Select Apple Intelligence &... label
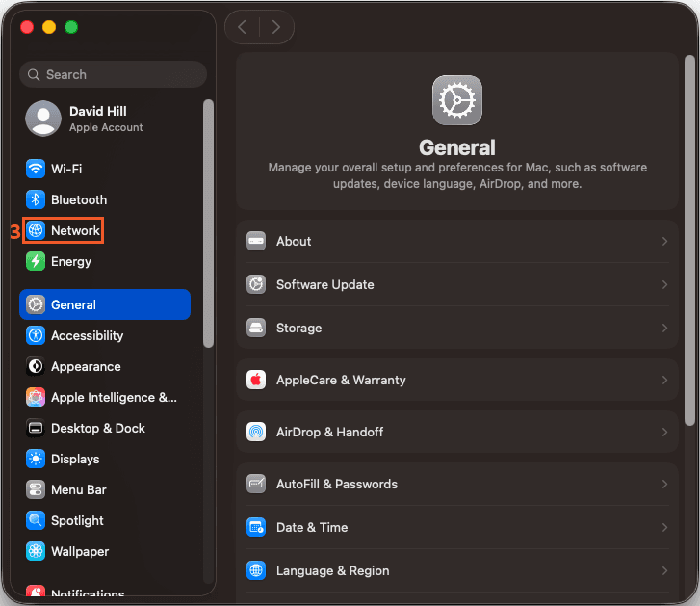The image size is (700, 606). click(x=114, y=398)
